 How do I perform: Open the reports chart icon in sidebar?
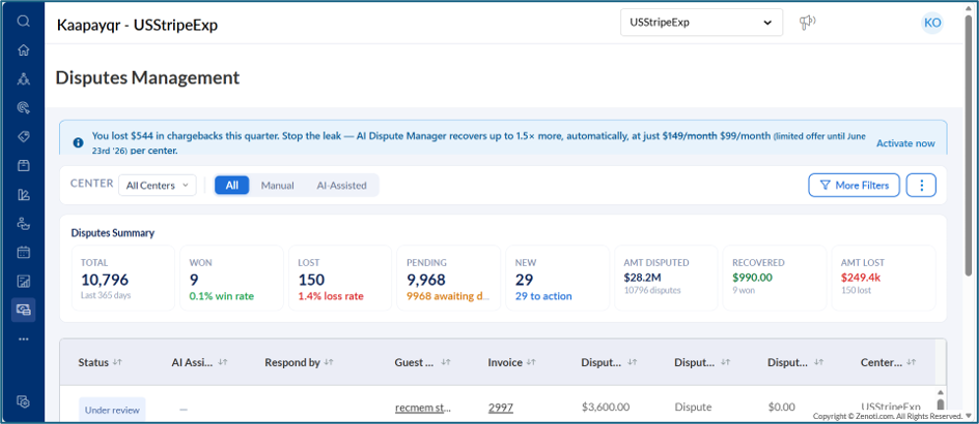(x=23, y=281)
